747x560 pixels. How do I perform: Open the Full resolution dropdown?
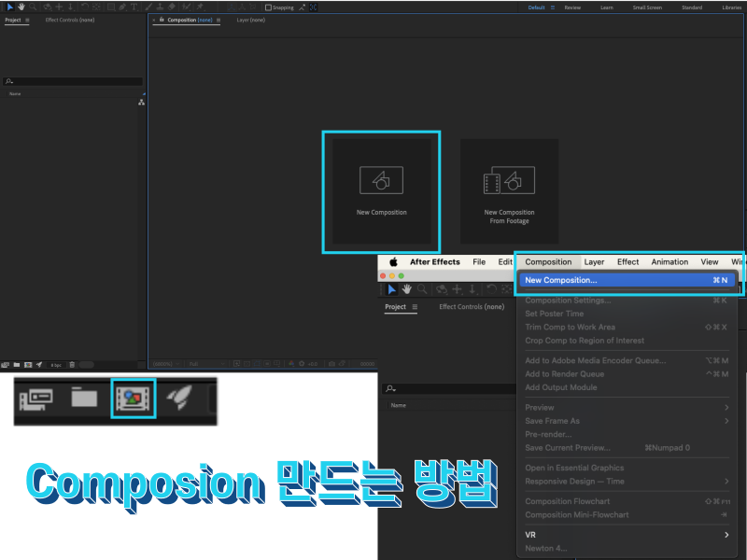click(206, 364)
